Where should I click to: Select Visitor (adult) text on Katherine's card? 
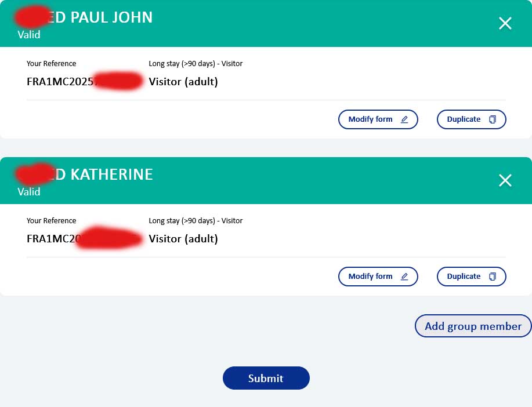pos(183,239)
